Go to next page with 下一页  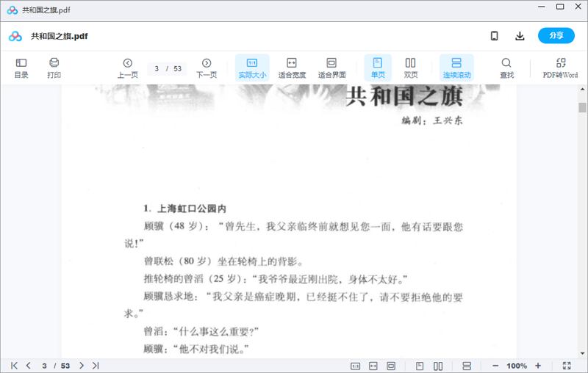pyautogui.click(x=207, y=68)
